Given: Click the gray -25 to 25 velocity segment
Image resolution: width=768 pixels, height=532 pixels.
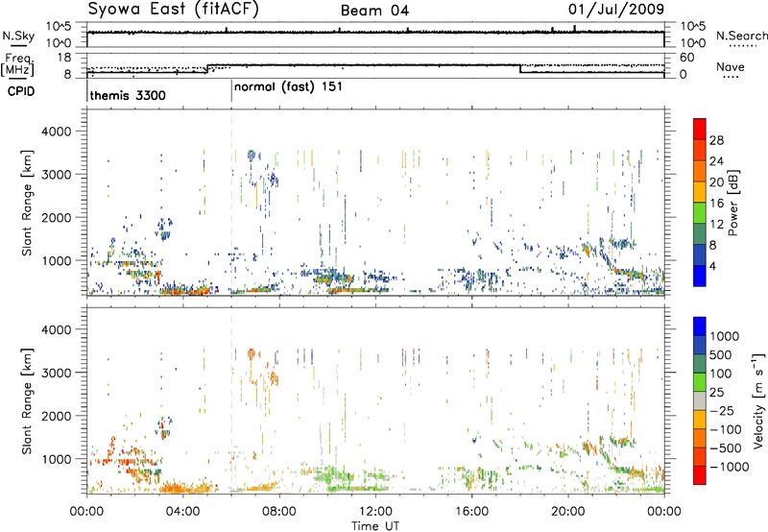Looking at the screenshot, I should (x=700, y=401).
